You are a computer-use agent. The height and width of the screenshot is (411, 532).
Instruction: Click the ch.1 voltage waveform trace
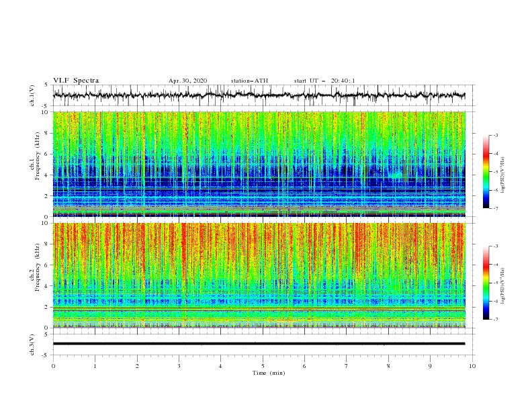(259, 95)
